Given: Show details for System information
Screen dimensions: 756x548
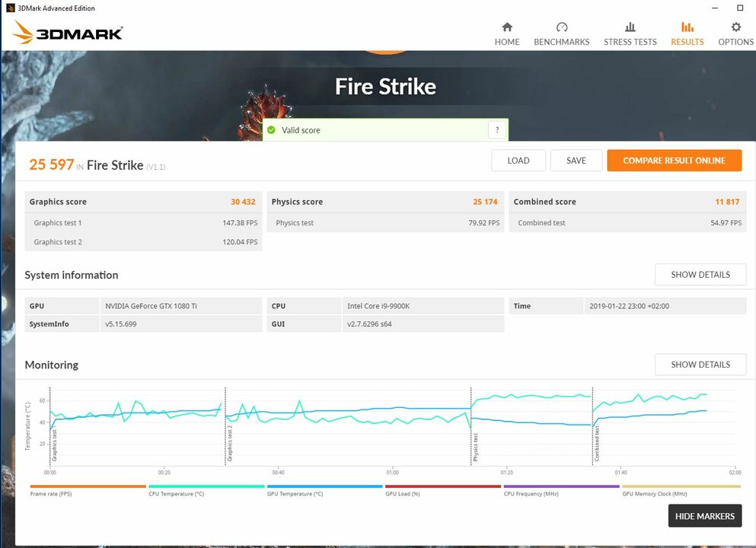Looking at the screenshot, I should point(700,275).
